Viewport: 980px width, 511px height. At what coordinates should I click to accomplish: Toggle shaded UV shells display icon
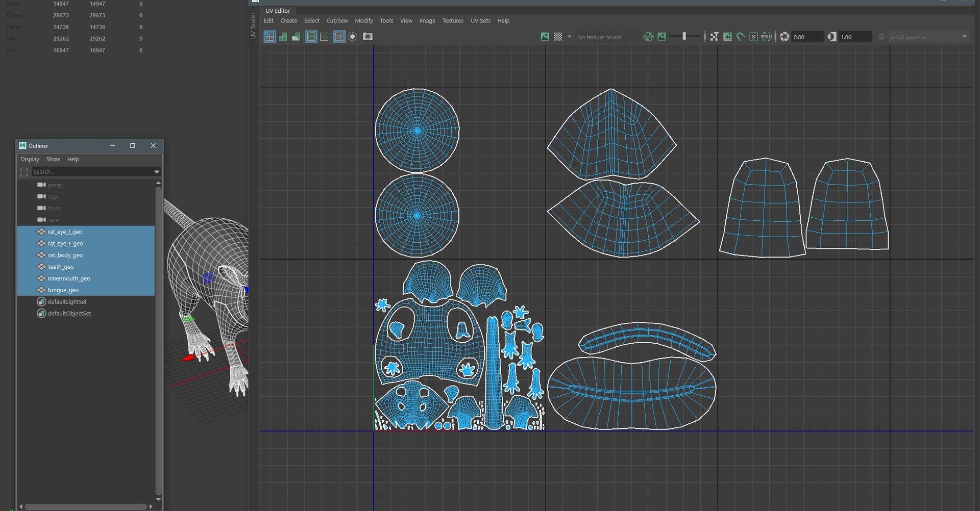pos(283,37)
